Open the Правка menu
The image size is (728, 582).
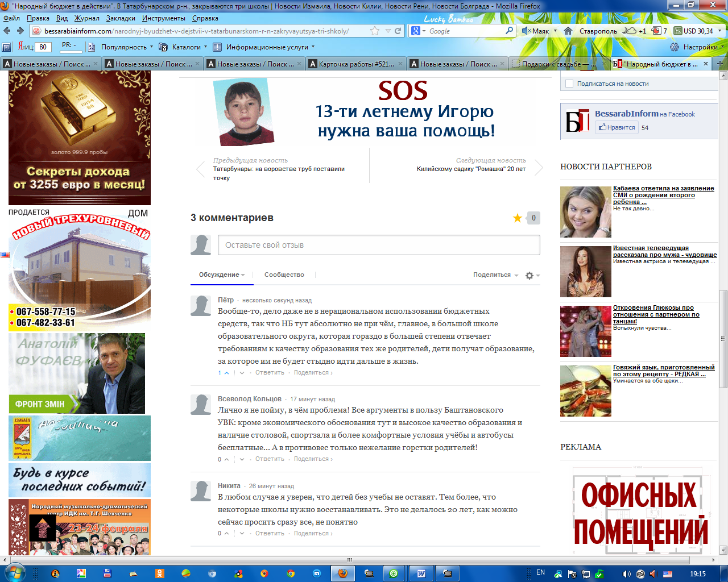click(38, 18)
